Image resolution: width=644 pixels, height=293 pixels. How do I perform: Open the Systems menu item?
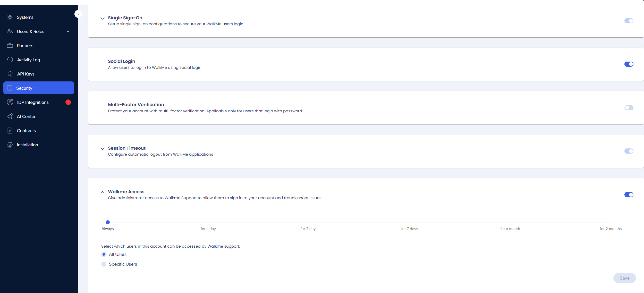pos(39,17)
